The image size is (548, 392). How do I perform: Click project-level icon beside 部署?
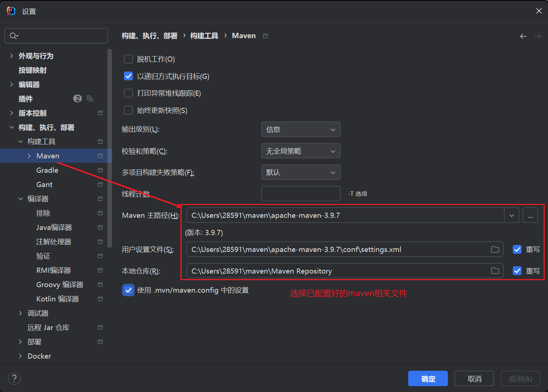(100, 342)
